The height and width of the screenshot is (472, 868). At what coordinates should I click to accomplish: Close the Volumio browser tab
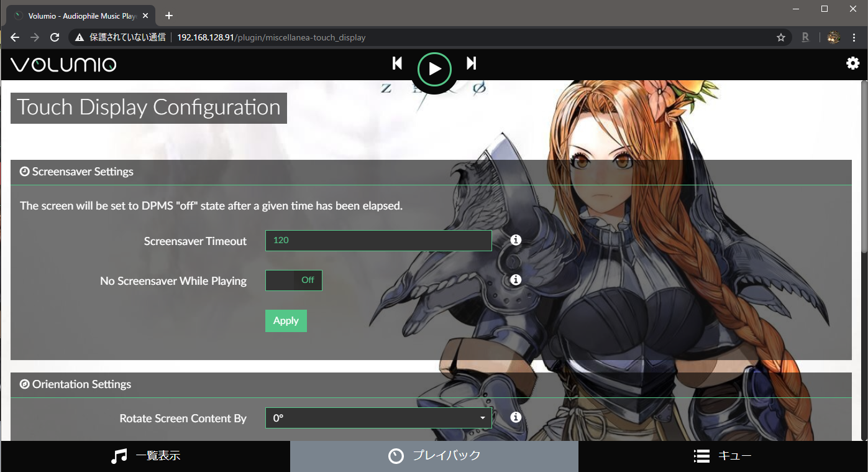pyautogui.click(x=146, y=16)
